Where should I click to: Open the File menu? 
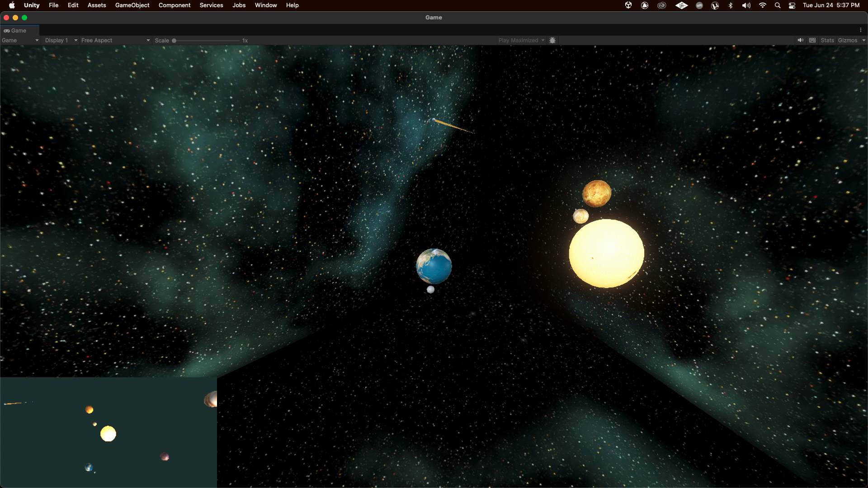coord(54,5)
